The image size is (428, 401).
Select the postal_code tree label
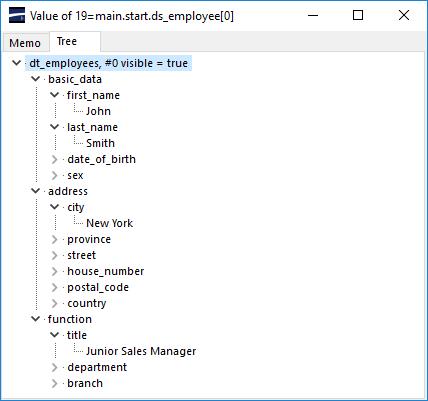click(x=98, y=287)
